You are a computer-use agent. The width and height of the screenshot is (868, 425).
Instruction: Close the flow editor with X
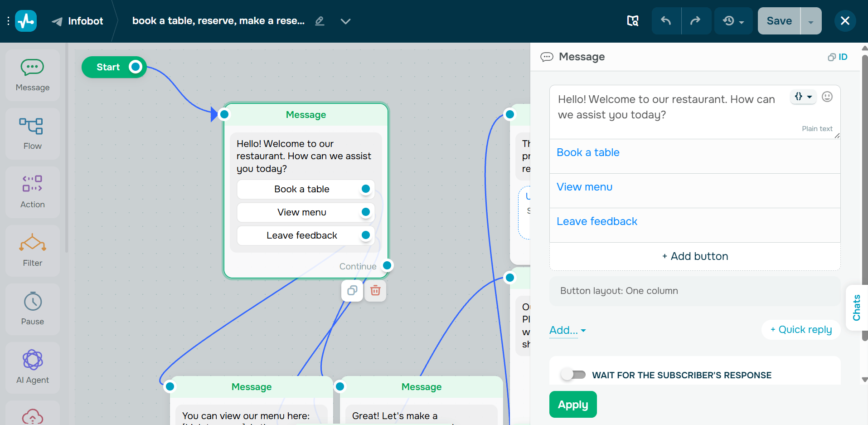pos(845,21)
